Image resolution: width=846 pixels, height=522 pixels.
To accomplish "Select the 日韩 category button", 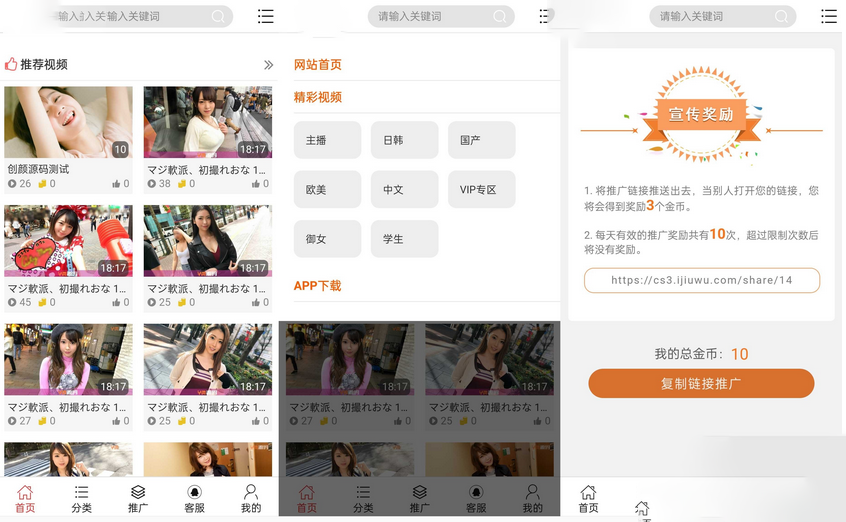I will pyautogui.click(x=405, y=140).
